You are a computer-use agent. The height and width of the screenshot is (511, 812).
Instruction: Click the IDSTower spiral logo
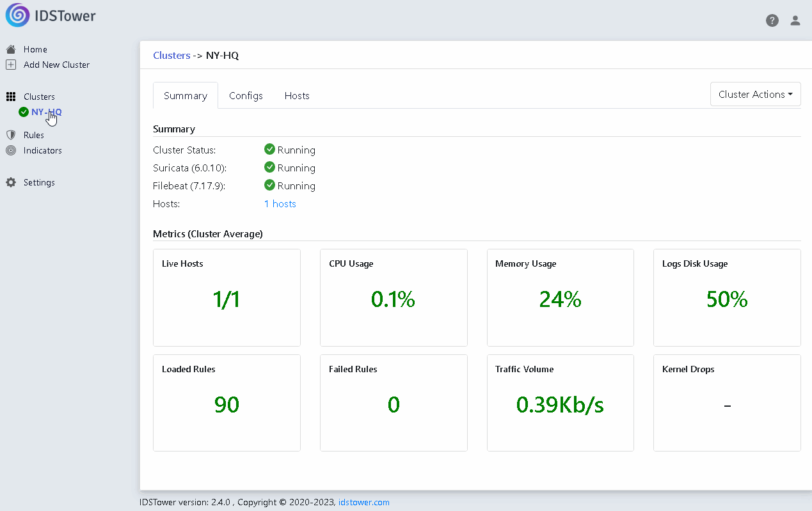point(17,15)
